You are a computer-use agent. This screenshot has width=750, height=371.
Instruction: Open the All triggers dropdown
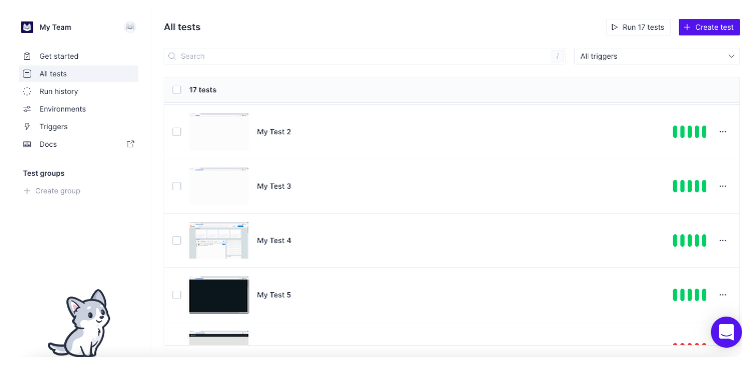pos(657,56)
